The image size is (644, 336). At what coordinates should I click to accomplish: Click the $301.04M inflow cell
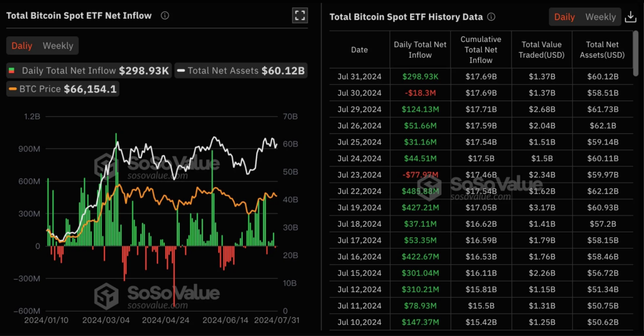[x=420, y=273]
